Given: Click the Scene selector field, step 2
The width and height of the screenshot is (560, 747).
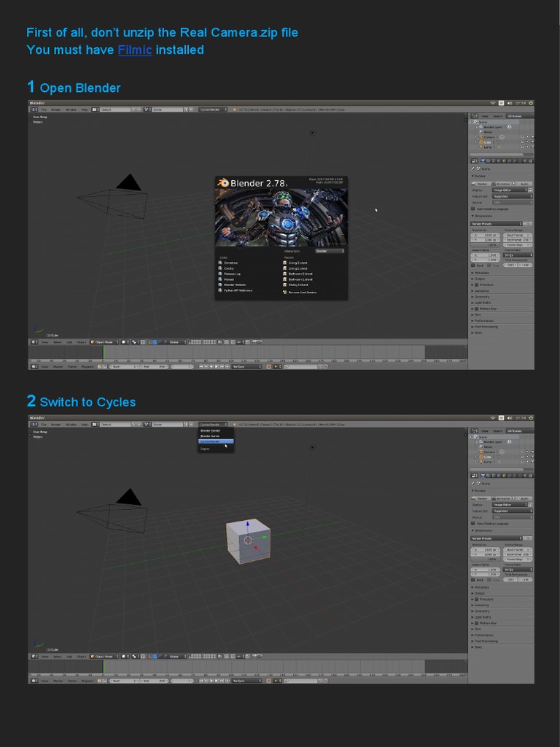Looking at the screenshot, I should pyautogui.click(x=168, y=424).
